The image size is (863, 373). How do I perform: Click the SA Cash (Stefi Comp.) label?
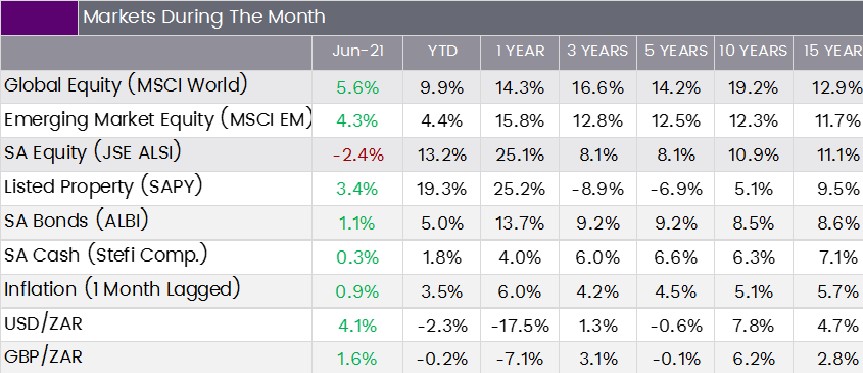(106, 255)
